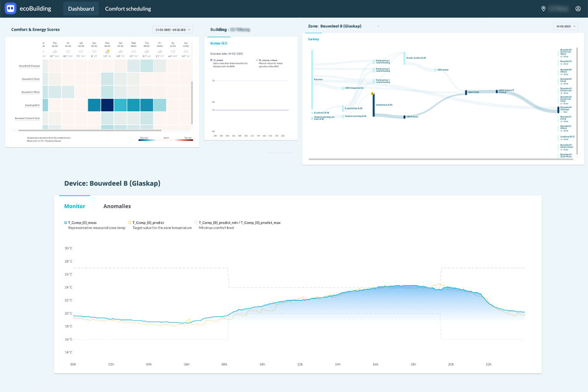Click the darkest blue heatmap cell on Monday
Screen dimensions: 588x392
click(107, 105)
